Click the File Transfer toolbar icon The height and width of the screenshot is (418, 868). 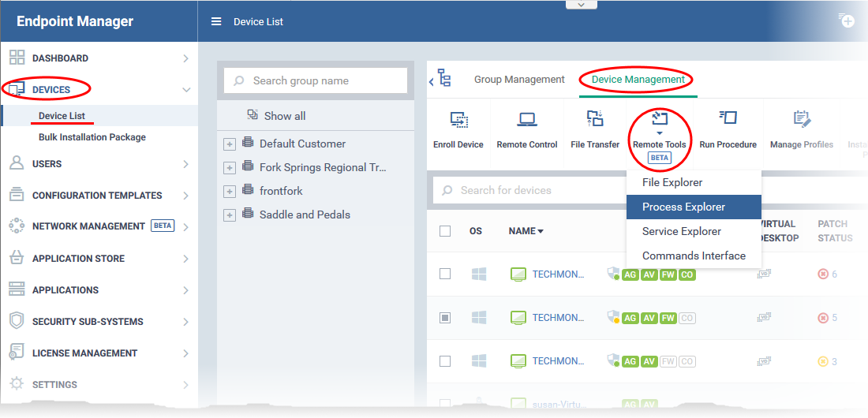coord(595,118)
